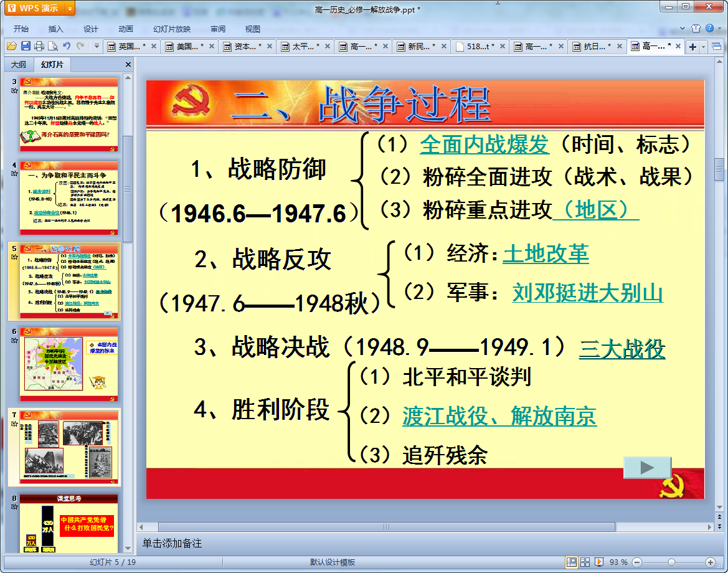The image size is (728, 573).
Task: Select slide 8 thumbnail 课堂思考
Action: coord(69,523)
